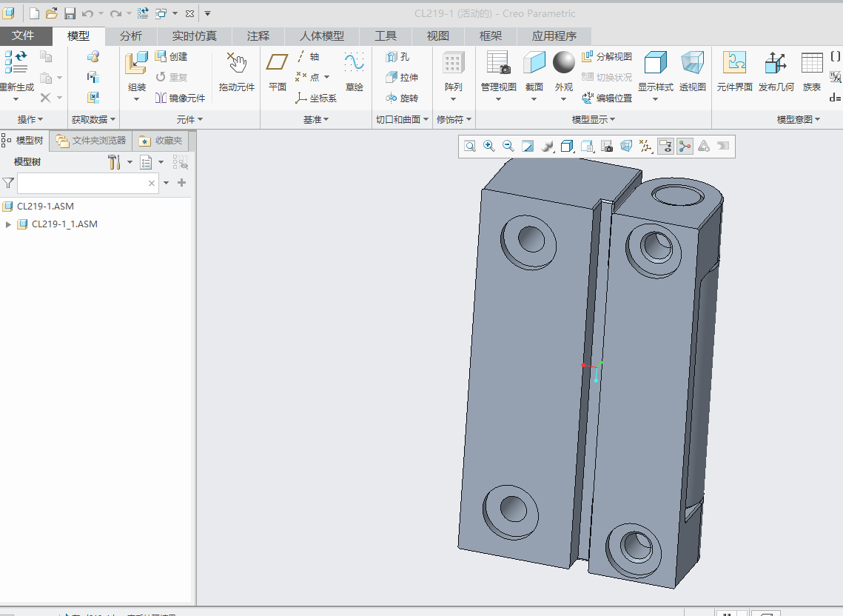Click the 发布几何 publish geometry icon
843x616 pixels.
776,63
